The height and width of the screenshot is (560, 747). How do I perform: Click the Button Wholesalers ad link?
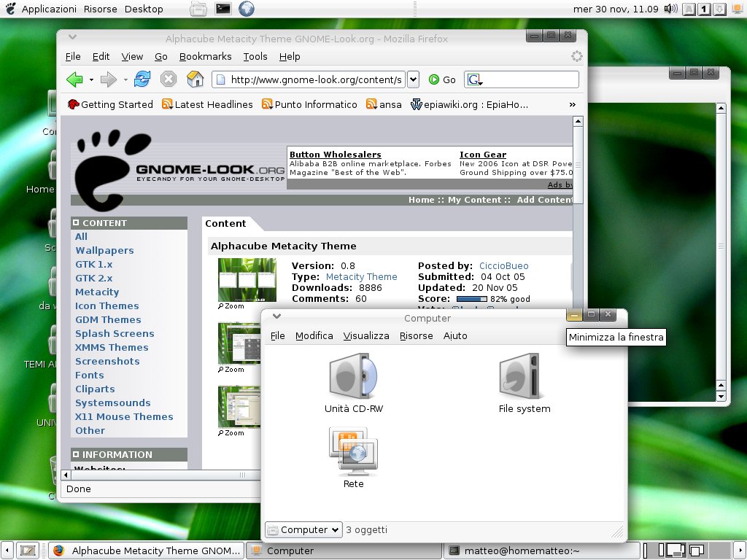336,155
